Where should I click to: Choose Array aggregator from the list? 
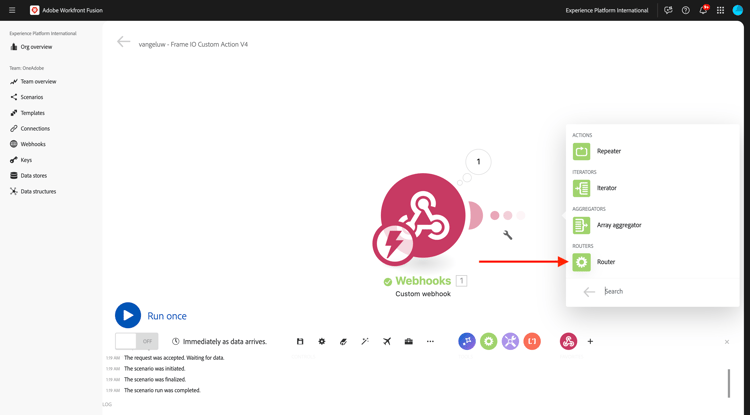[x=652, y=225]
